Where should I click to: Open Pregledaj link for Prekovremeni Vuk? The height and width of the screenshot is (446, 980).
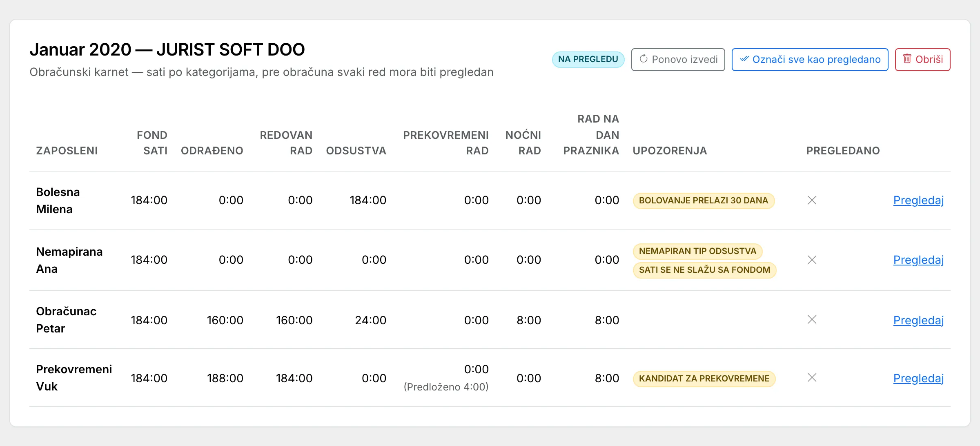918,378
